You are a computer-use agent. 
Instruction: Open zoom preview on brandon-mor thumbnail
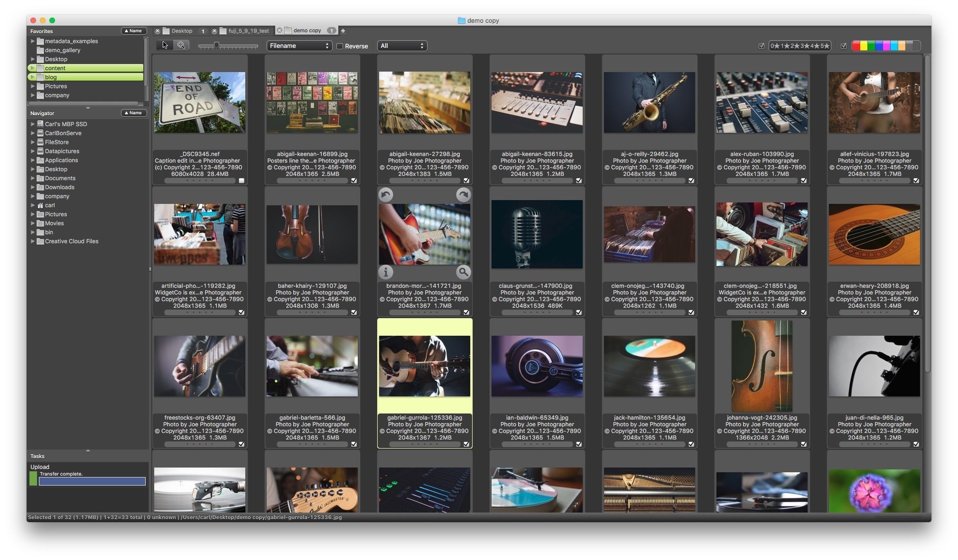(x=464, y=272)
